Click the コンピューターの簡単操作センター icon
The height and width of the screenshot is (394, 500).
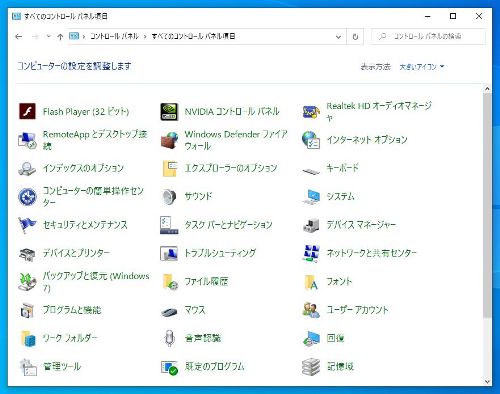(x=27, y=197)
